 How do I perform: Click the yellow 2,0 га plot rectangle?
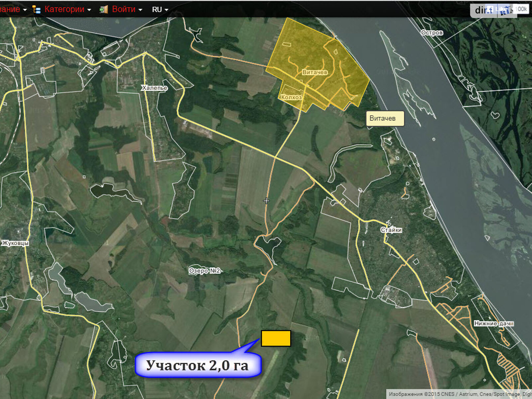276,338
